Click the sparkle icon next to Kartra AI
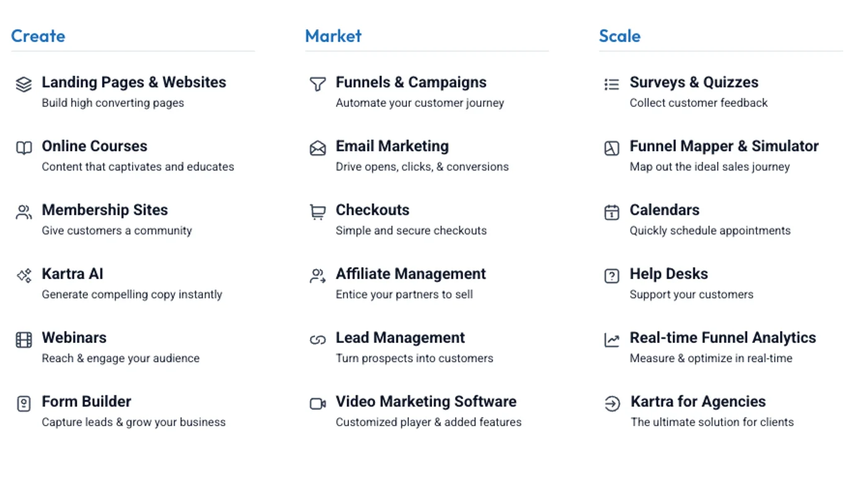 tap(24, 275)
